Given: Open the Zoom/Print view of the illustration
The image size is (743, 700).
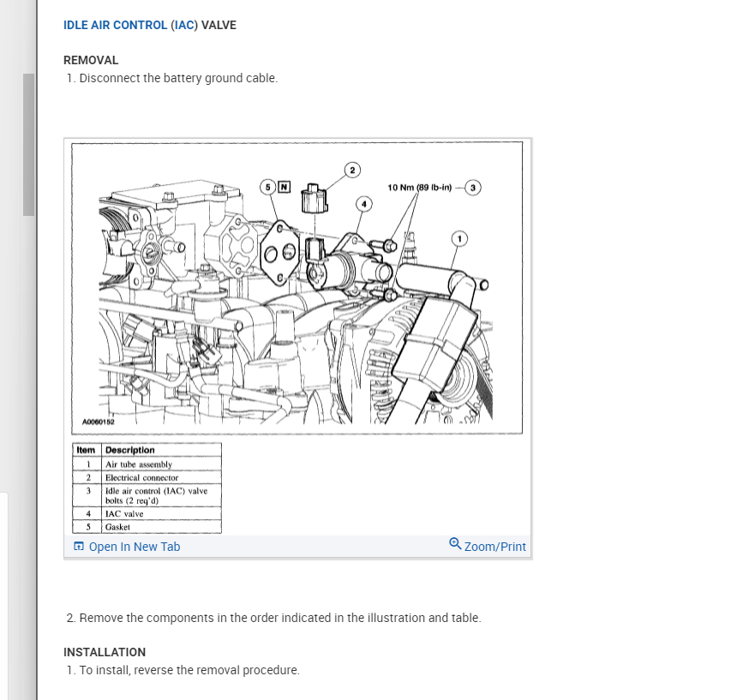Looking at the screenshot, I should (x=488, y=546).
